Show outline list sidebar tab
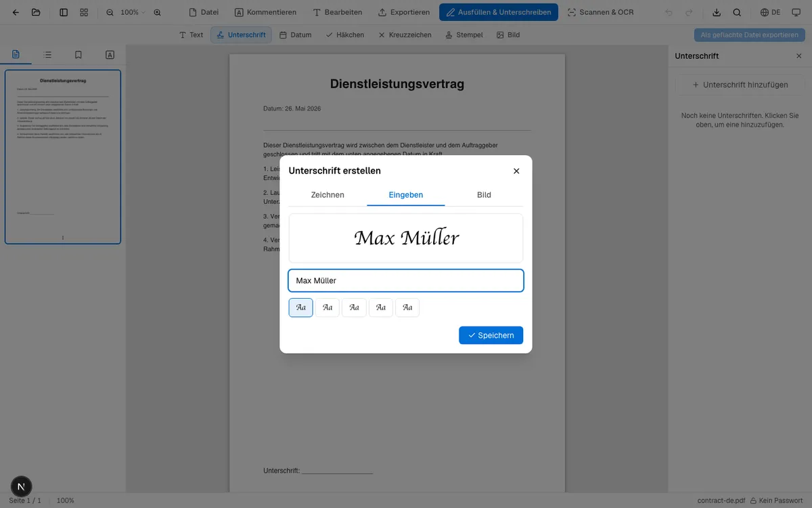Image resolution: width=812 pixels, height=508 pixels. click(x=47, y=55)
